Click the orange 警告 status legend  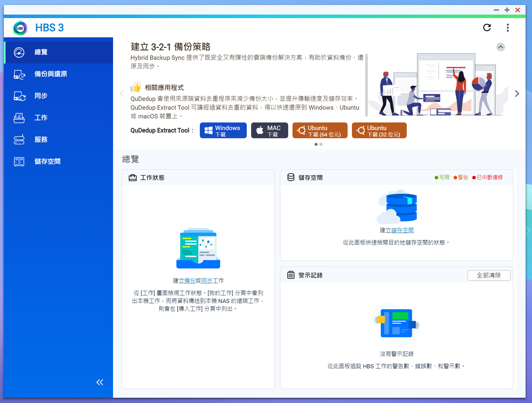461,178
